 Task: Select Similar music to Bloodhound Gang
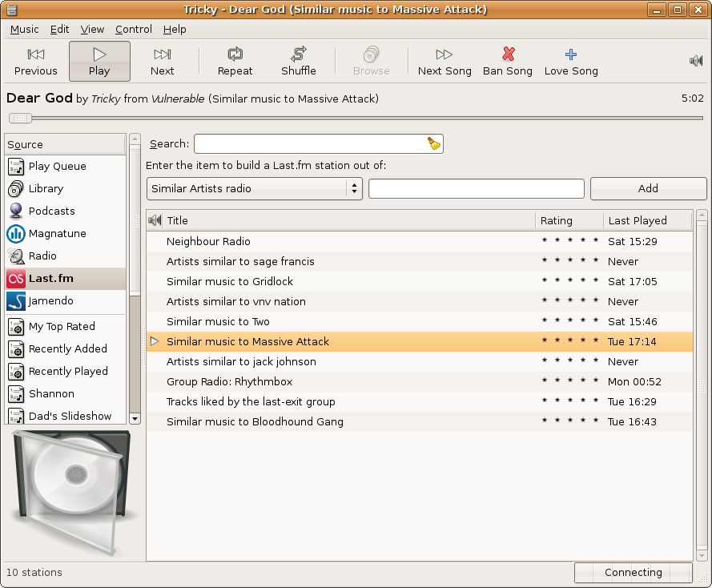(420, 421)
